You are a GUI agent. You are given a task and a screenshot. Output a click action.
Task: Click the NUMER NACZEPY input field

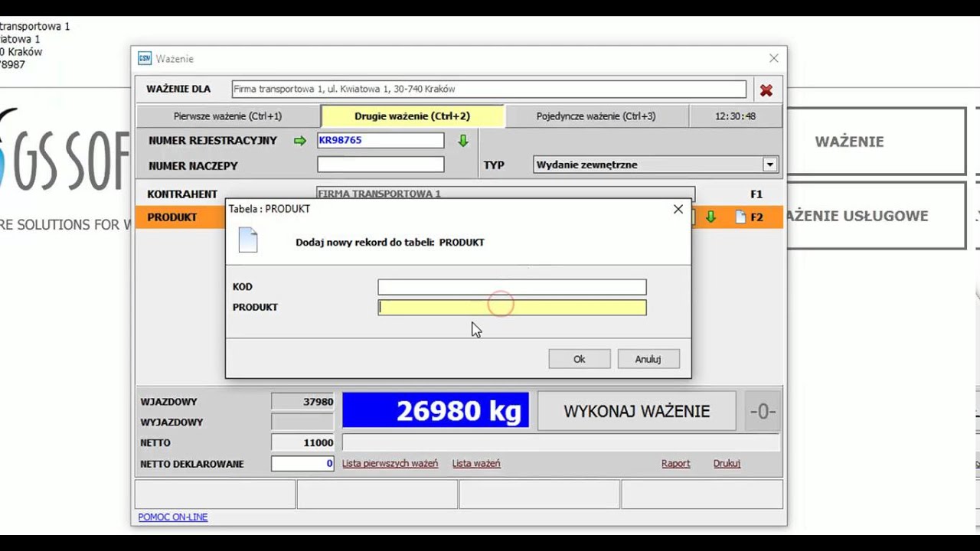(381, 165)
